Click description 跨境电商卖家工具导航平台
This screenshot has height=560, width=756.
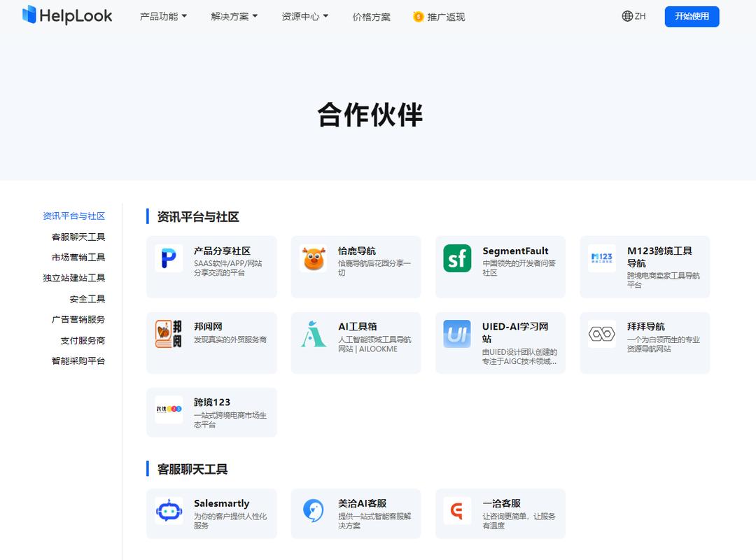click(x=664, y=280)
